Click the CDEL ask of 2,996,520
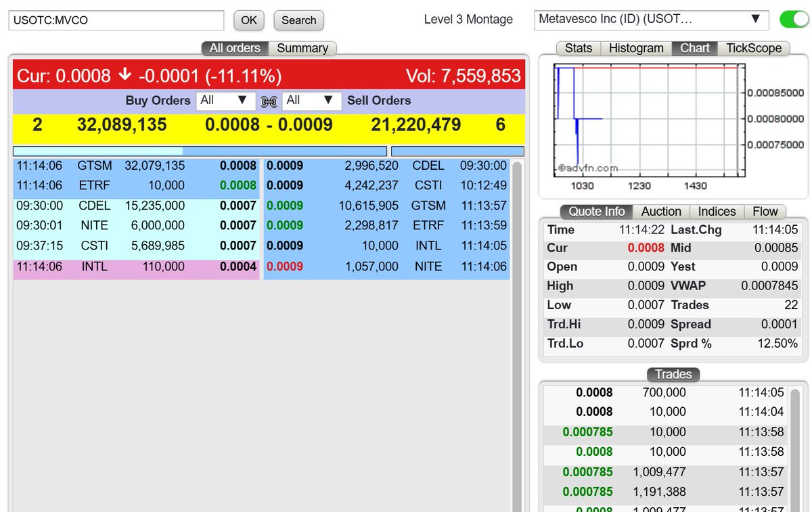The width and height of the screenshot is (812, 512). click(x=386, y=166)
